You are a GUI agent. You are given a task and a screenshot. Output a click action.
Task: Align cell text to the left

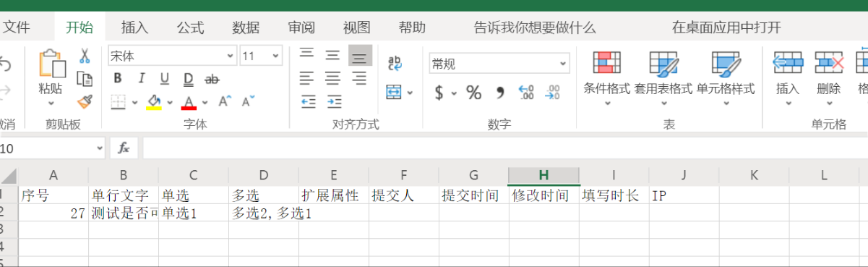point(307,78)
